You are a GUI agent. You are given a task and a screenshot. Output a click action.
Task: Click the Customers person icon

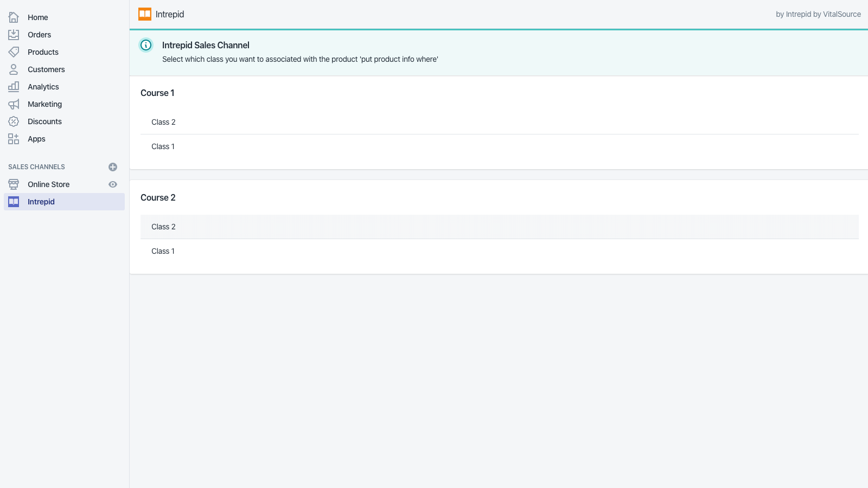[14, 69]
